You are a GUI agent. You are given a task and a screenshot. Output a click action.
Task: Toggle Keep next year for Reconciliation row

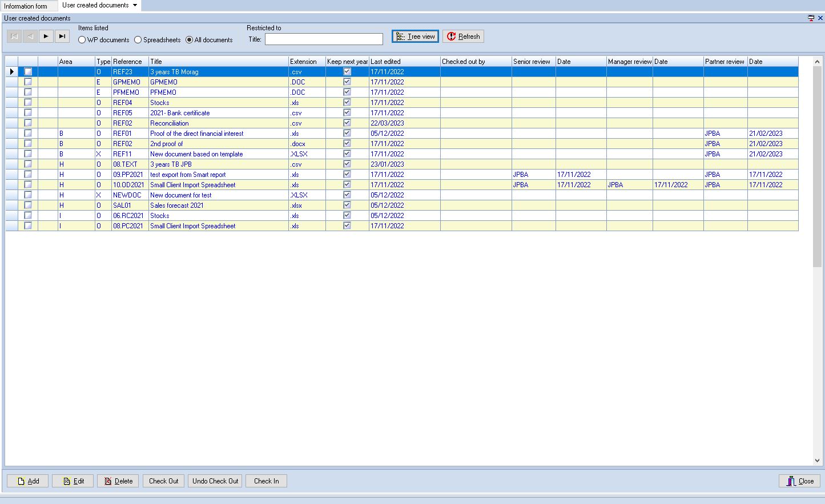click(x=347, y=123)
